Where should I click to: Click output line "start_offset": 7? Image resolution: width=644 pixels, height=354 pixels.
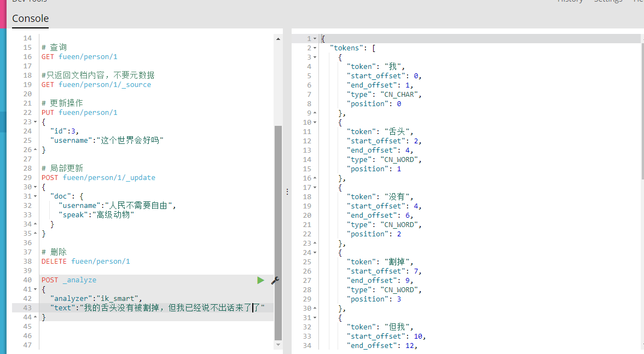[x=384, y=271]
